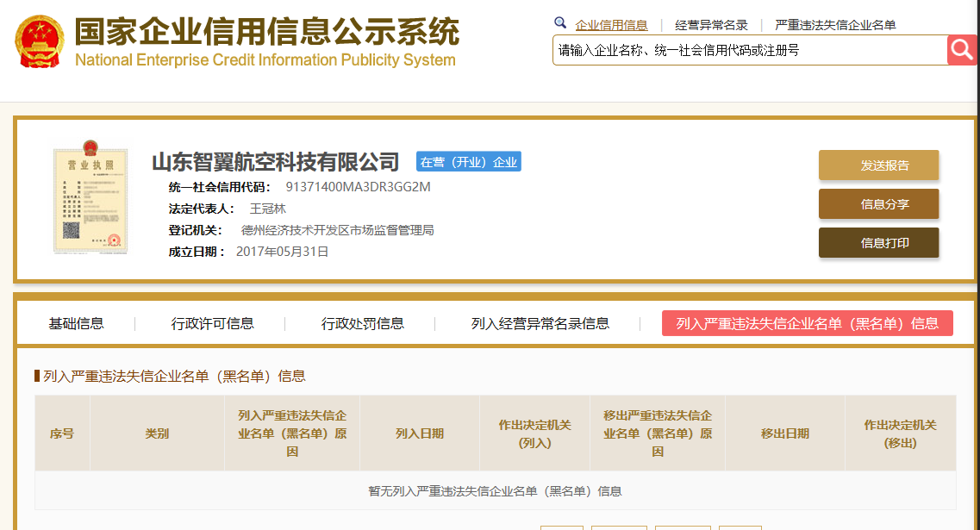Focus the enterprise name search input field

point(750,50)
